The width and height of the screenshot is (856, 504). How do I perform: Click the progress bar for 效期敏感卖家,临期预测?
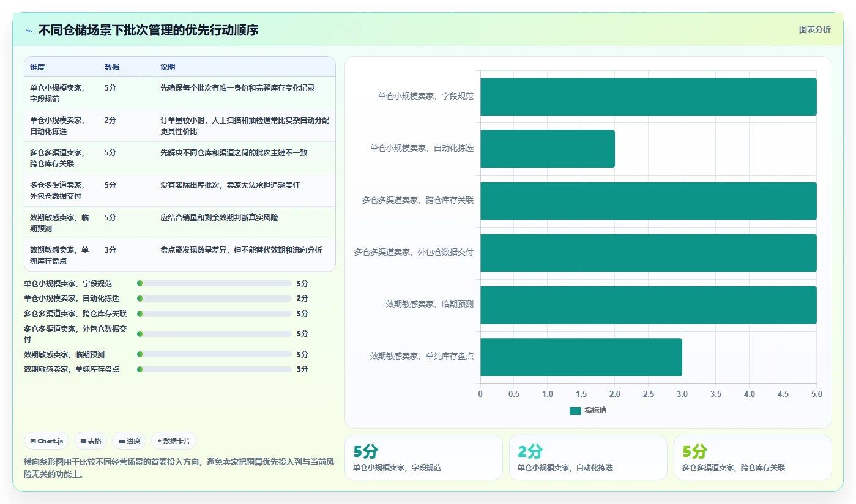point(214,354)
